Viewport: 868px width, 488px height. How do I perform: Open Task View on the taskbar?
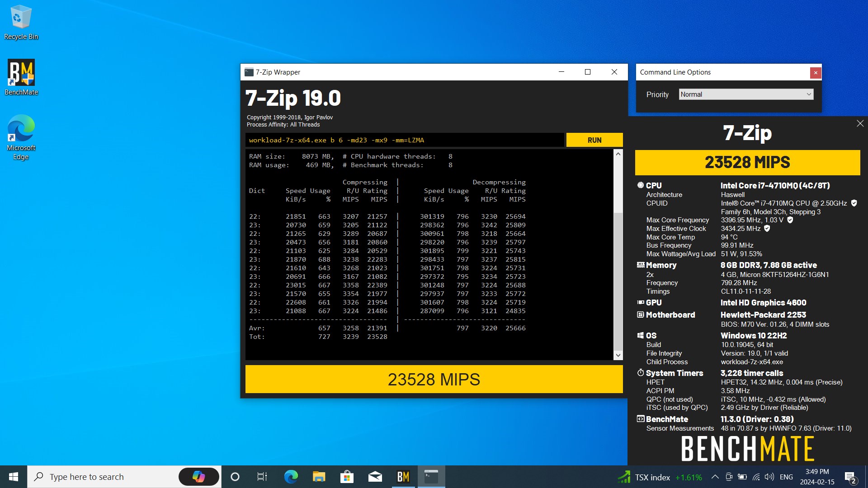click(x=262, y=477)
